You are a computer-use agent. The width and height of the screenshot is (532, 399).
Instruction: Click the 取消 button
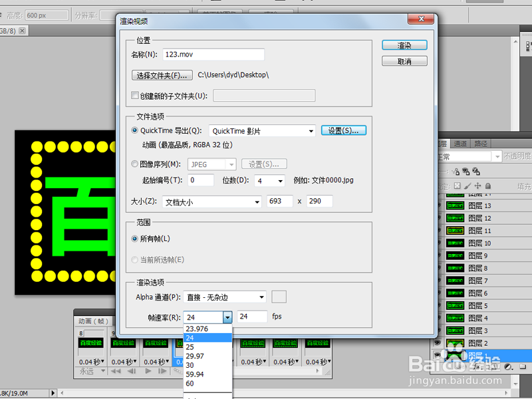point(404,61)
